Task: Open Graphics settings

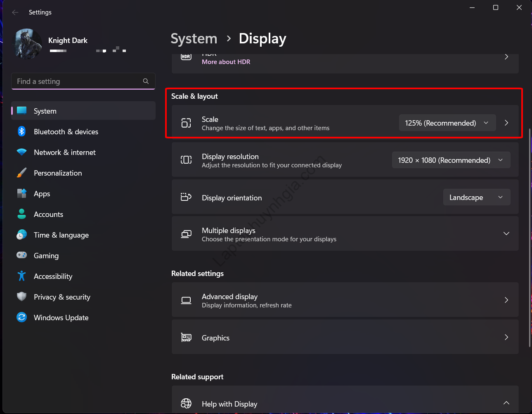Action: [345, 337]
